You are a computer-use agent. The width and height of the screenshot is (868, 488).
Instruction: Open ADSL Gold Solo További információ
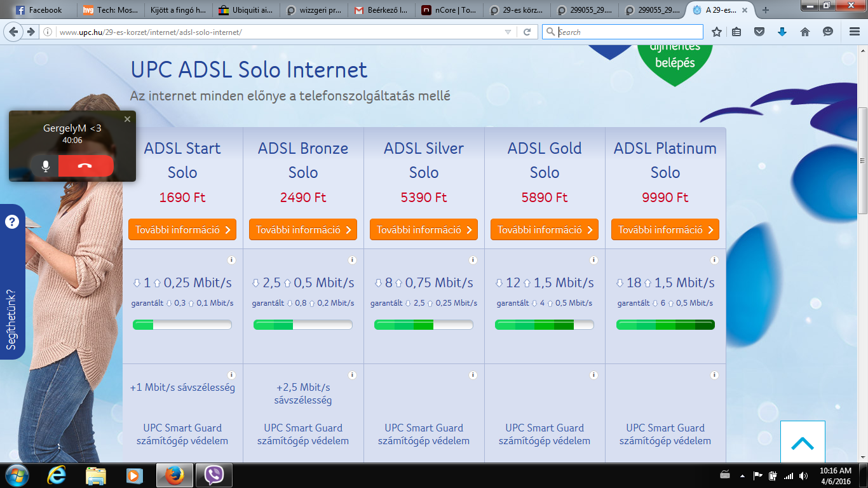click(545, 229)
